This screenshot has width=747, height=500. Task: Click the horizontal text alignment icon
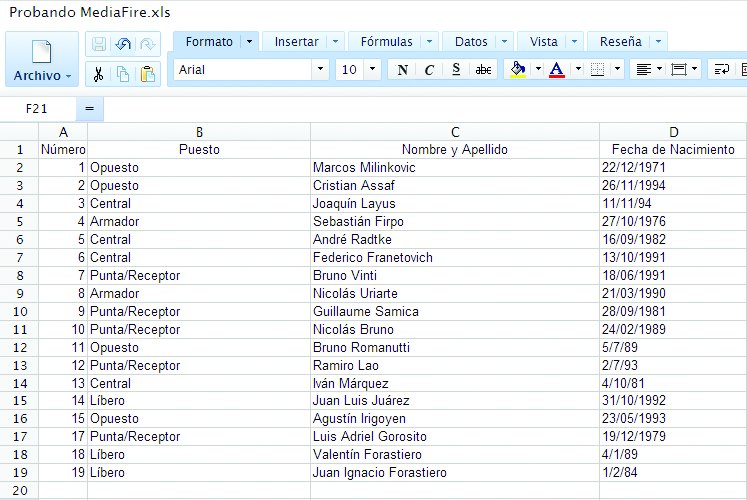644,70
